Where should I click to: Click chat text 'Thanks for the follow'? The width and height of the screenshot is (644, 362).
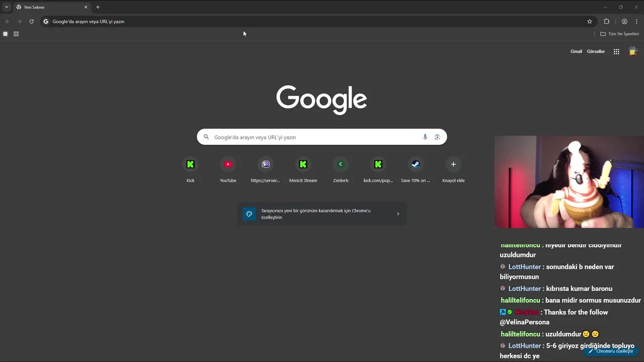click(576, 312)
